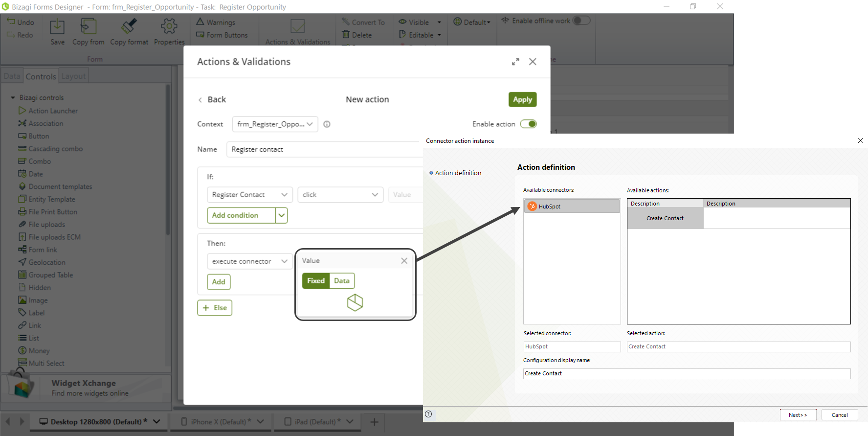Click the Add condition button
The image size is (868, 436).
[241, 215]
